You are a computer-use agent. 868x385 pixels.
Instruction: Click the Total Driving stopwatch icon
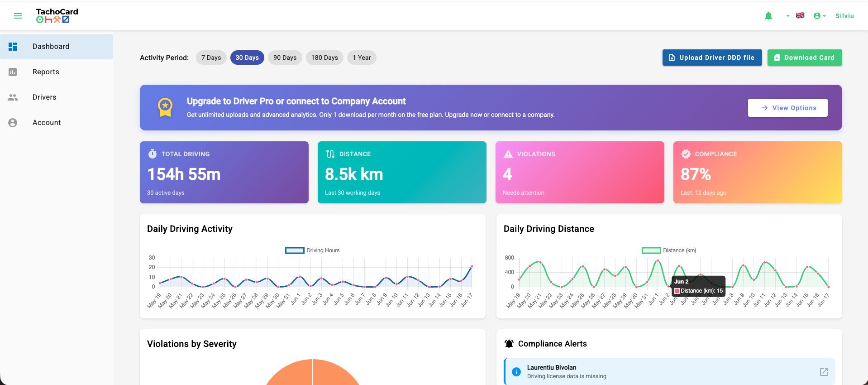[153, 154]
